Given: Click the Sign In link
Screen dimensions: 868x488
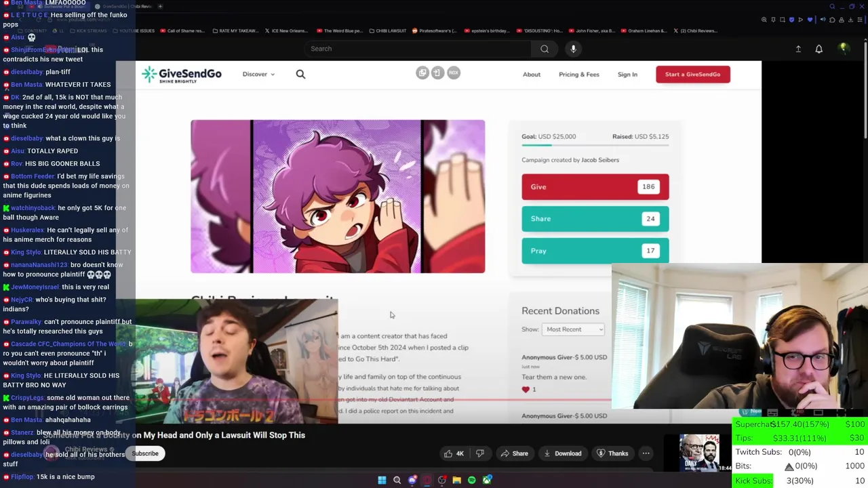Looking at the screenshot, I should pos(627,75).
